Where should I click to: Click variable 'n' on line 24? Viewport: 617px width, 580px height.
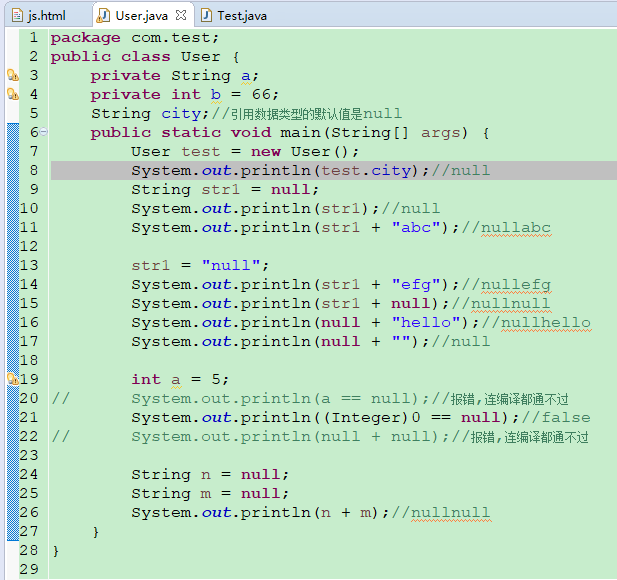click(206, 475)
